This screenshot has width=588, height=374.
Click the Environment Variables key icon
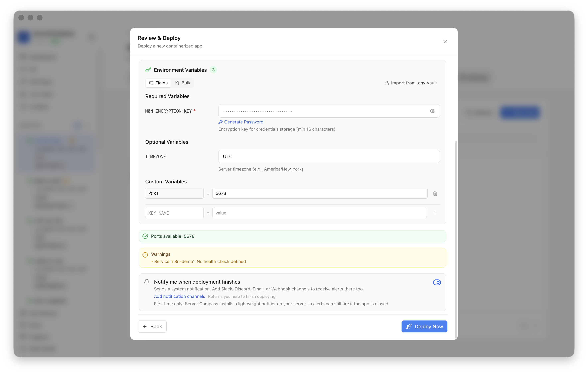pyautogui.click(x=148, y=70)
